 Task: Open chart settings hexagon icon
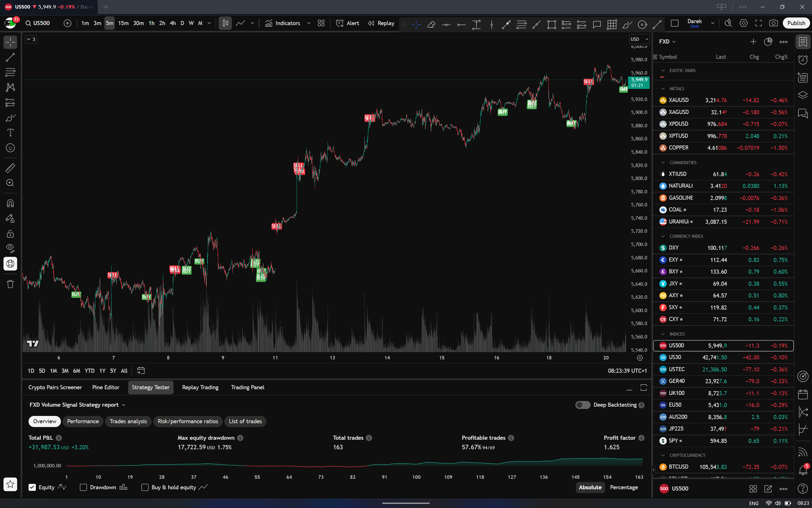(x=743, y=23)
